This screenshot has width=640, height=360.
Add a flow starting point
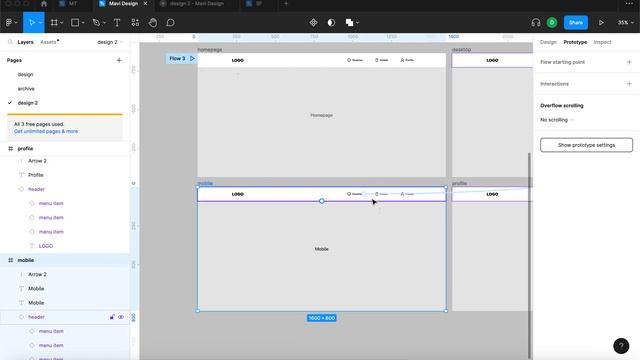629,62
